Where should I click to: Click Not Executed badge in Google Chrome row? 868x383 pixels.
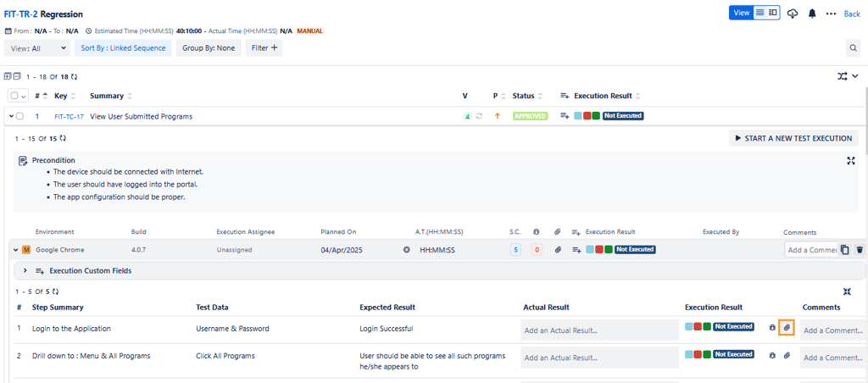coord(635,250)
